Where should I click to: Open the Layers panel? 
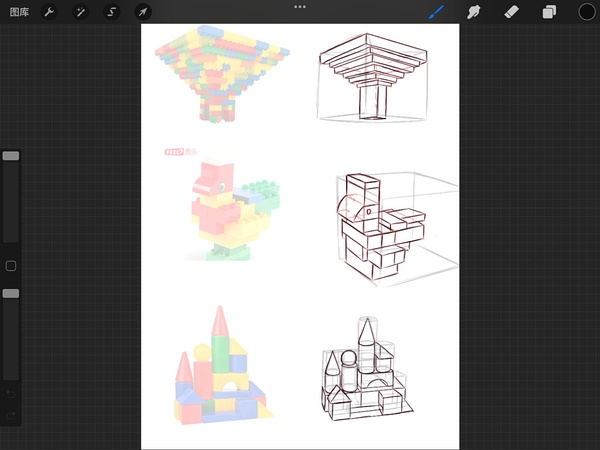549,12
